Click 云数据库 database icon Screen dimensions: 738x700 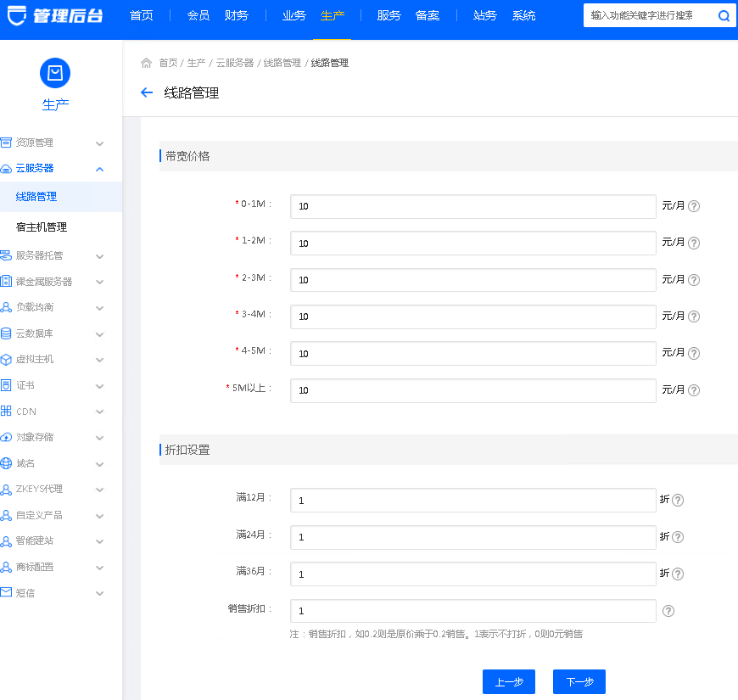(x=6, y=333)
